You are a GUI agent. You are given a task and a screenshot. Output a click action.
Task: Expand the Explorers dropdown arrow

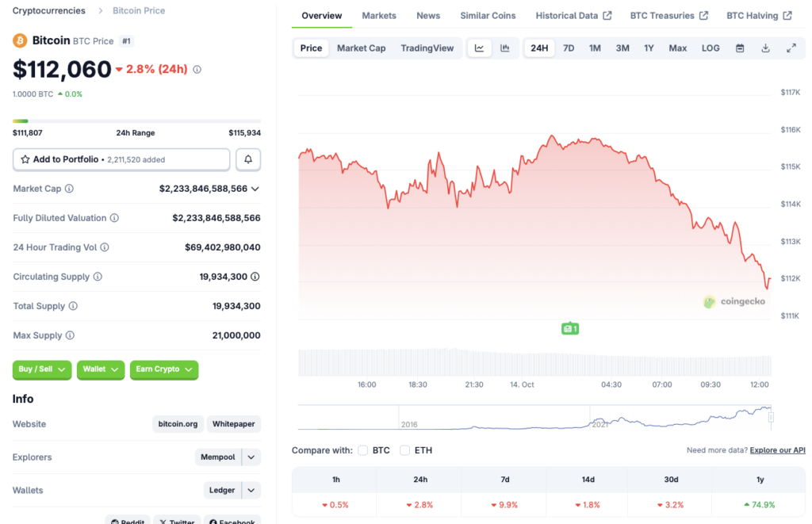click(x=251, y=457)
